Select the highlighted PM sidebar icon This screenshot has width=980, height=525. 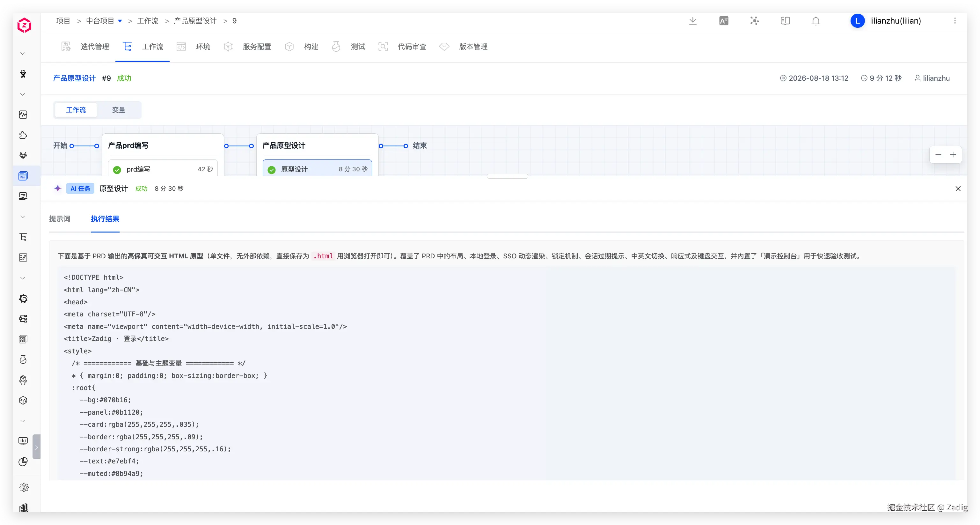pyautogui.click(x=23, y=176)
